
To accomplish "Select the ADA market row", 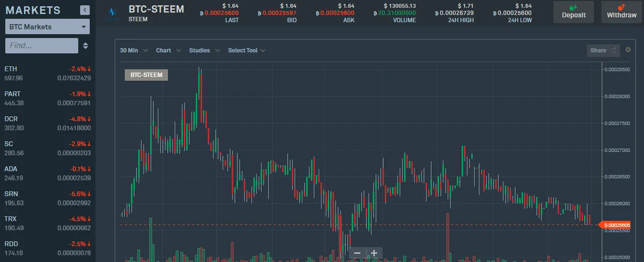I will [x=48, y=173].
